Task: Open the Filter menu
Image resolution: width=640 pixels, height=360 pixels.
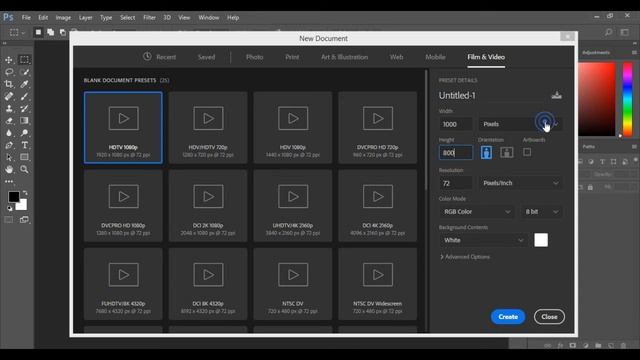Action: [149, 18]
